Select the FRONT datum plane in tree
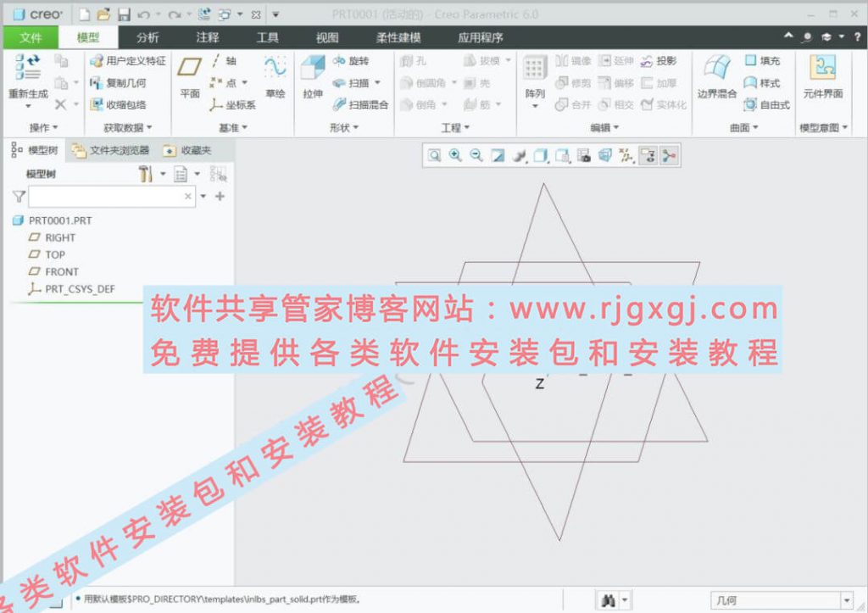 53,272
